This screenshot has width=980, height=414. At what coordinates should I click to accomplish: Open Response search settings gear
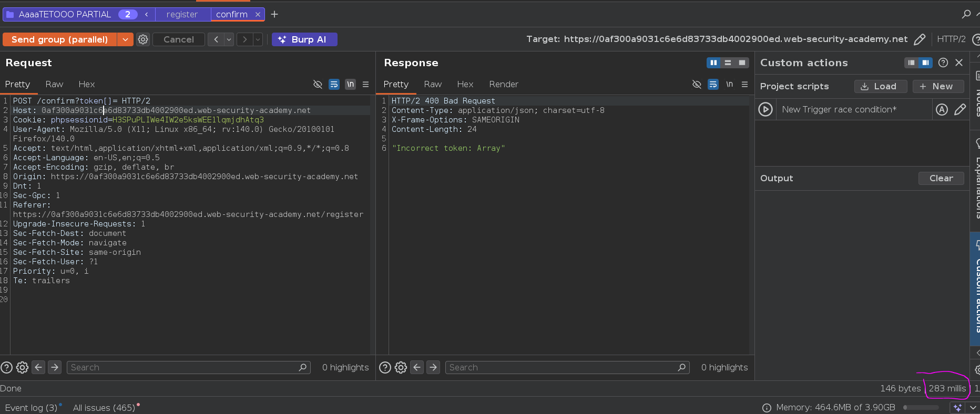point(401,368)
